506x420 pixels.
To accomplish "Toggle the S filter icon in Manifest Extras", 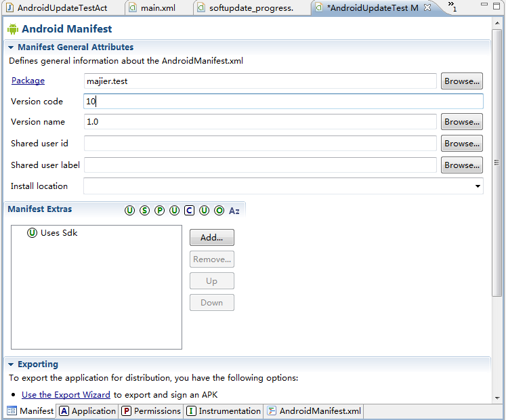I will [x=144, y=211].
